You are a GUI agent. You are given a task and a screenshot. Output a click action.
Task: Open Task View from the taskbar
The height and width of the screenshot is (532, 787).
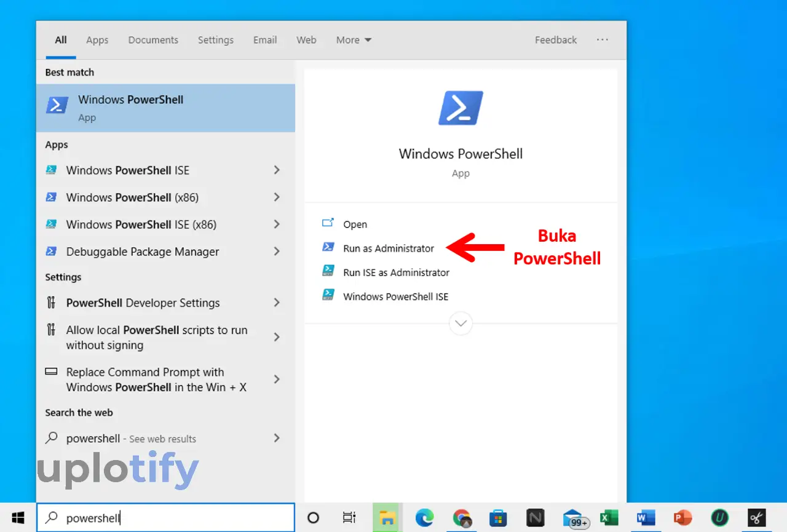(349, 517)
